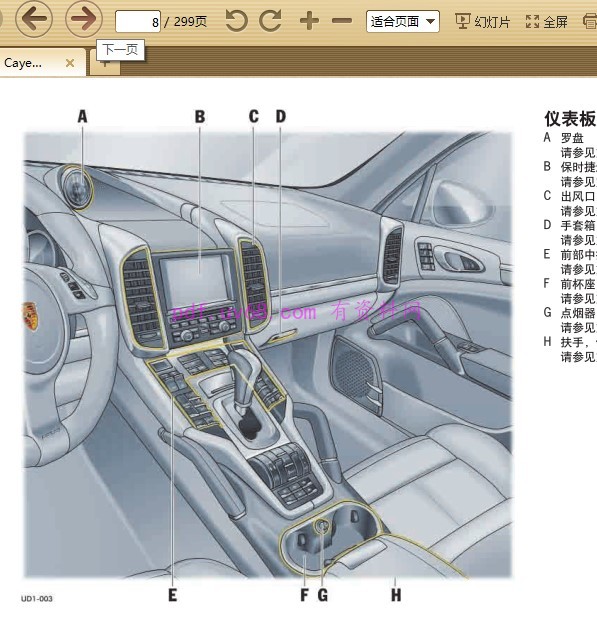Click the 仪表板 heading text
Image resolution: width=597 pixels, height=618 pixels.
coord(570,119)
